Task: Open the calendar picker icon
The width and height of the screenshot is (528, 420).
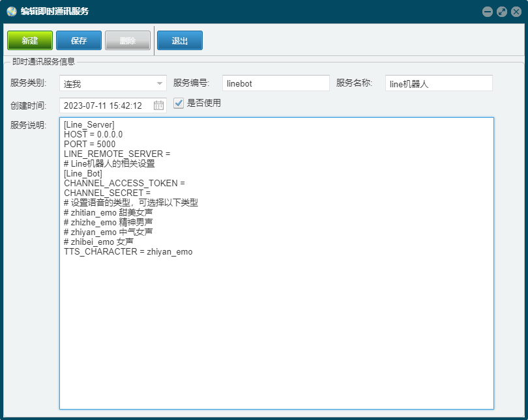Action: pyautogui.click(x=158, y=105)
